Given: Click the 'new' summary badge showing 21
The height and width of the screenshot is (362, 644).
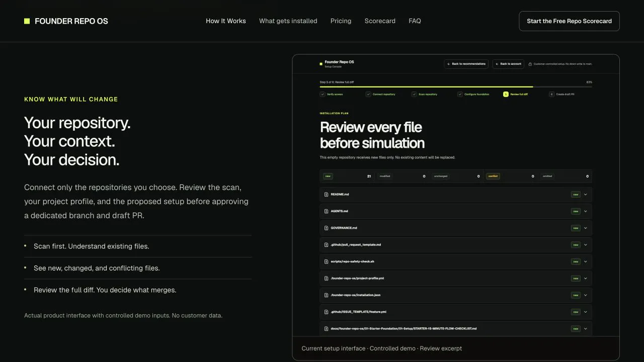Looking at the screenshot, I should [328, 176].
